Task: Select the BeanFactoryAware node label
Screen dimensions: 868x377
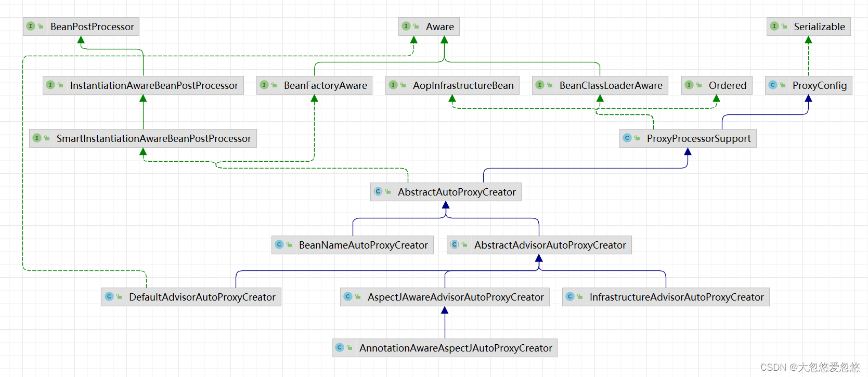Action: coord(326,85)
